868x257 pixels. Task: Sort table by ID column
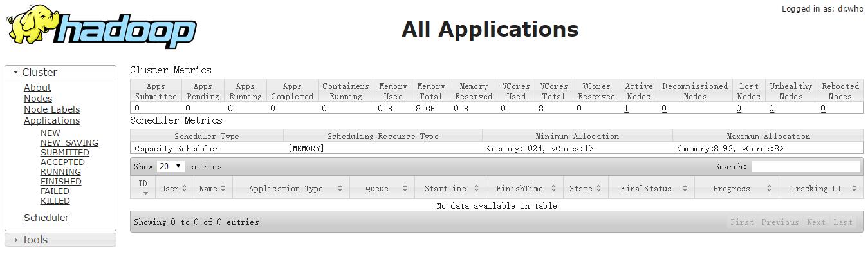pyautogui.click(x=143, y=187)
